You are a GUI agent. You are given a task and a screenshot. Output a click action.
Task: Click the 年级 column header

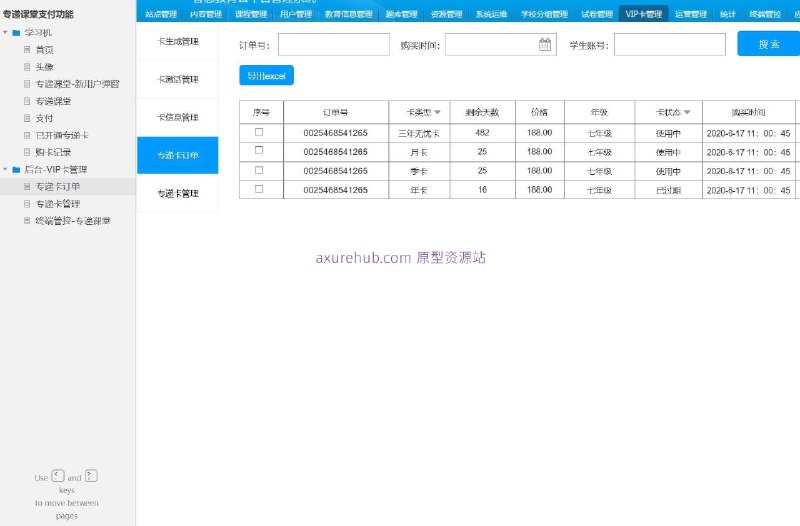599,112
